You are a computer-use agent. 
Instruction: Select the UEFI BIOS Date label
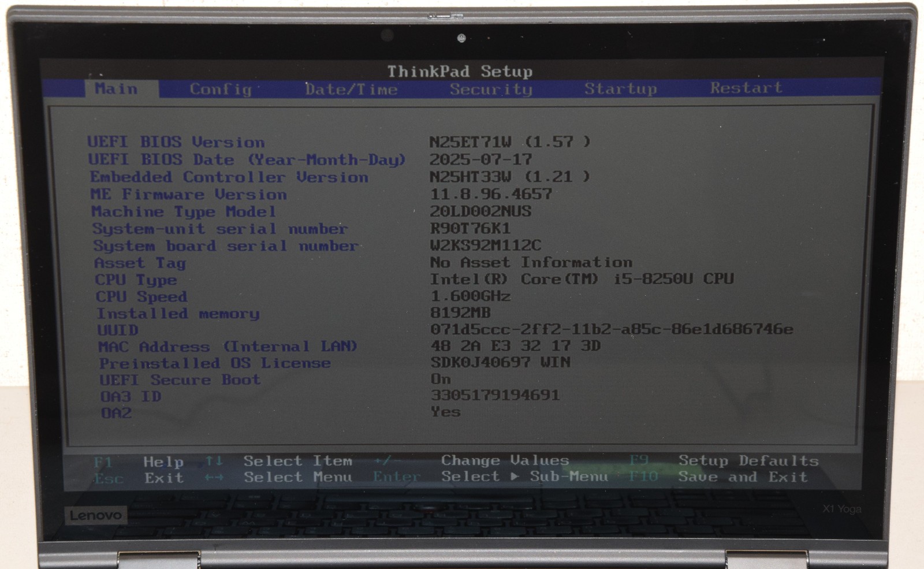247,159
